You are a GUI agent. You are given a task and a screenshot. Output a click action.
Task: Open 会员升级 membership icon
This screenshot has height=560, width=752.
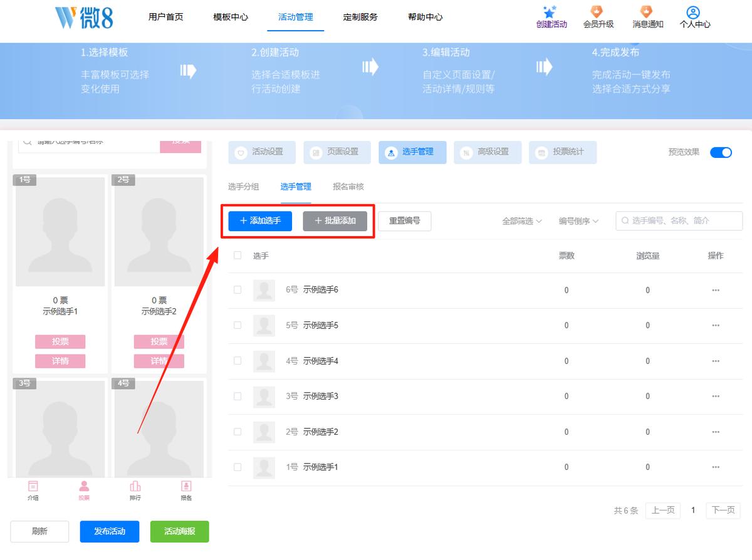(x=598, y=12)
